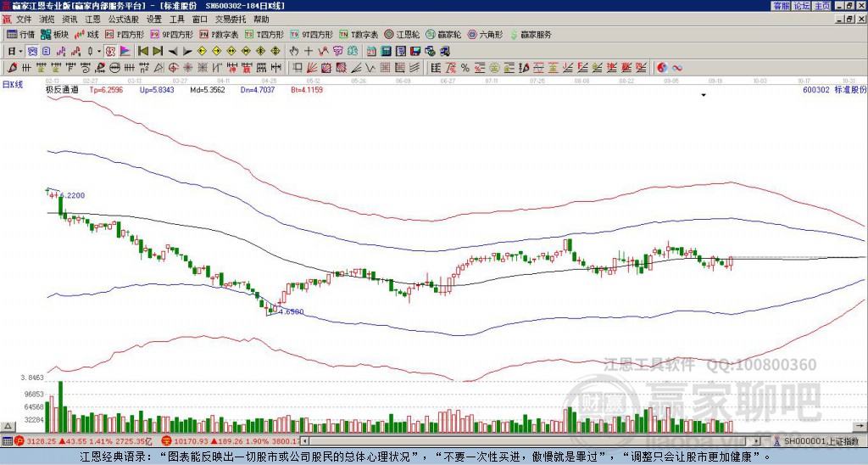Click the 论坛 forum link
This screenshot has height=465, width=868.
802,6
